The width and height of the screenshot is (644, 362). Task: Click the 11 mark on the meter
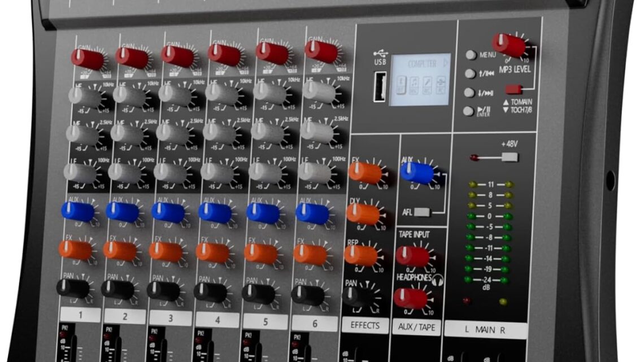click(x=490, y=184)
